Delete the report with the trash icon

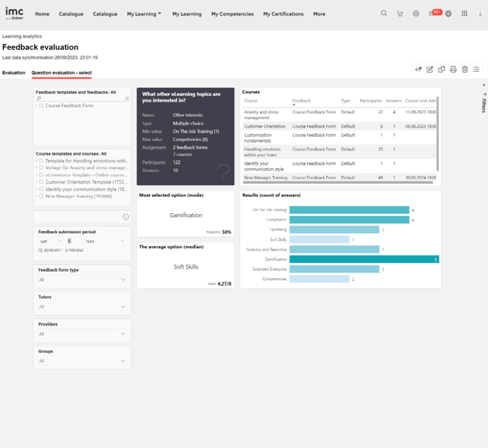pos(464,70)
